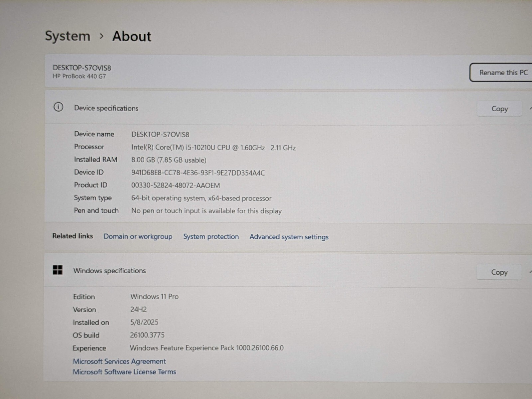Select the Intel Core i5-10210U processor value
Image resolution: width=532 pixels, height=399 pixels.
click(213, 148)
